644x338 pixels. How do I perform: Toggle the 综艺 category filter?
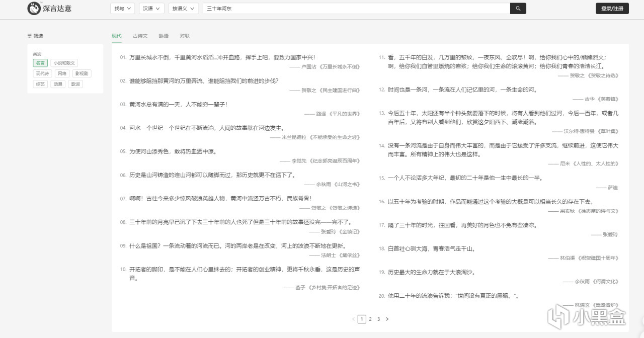coord(40,84)
